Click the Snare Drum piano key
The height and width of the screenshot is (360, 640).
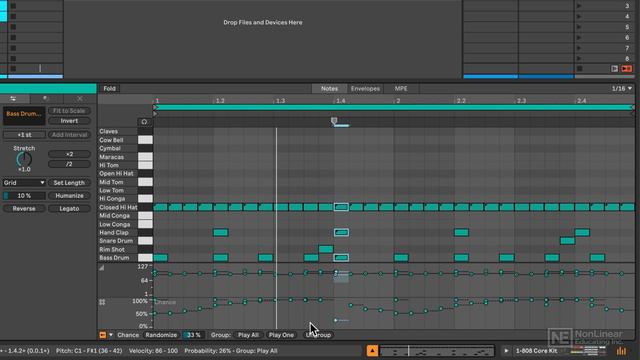(145, 241)
